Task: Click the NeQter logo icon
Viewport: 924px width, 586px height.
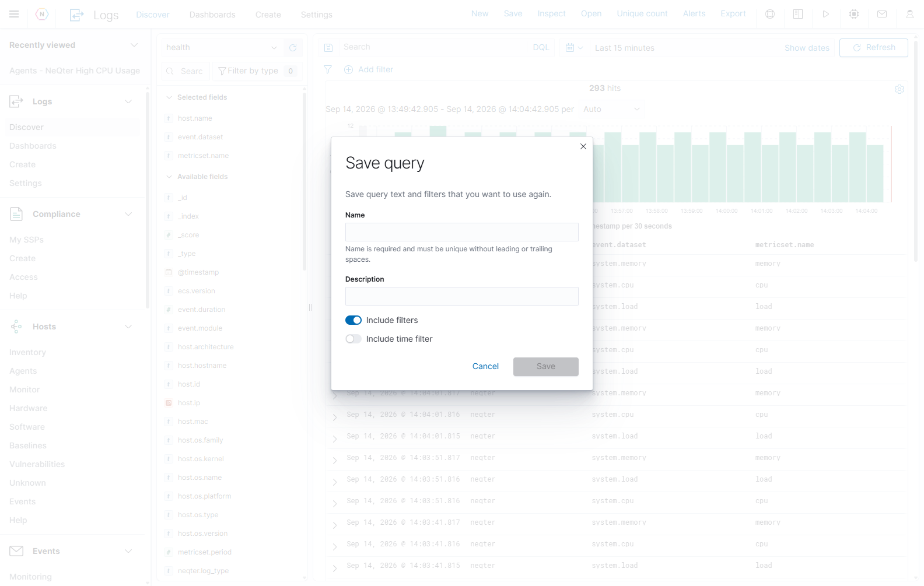Action: coord(42,14)
